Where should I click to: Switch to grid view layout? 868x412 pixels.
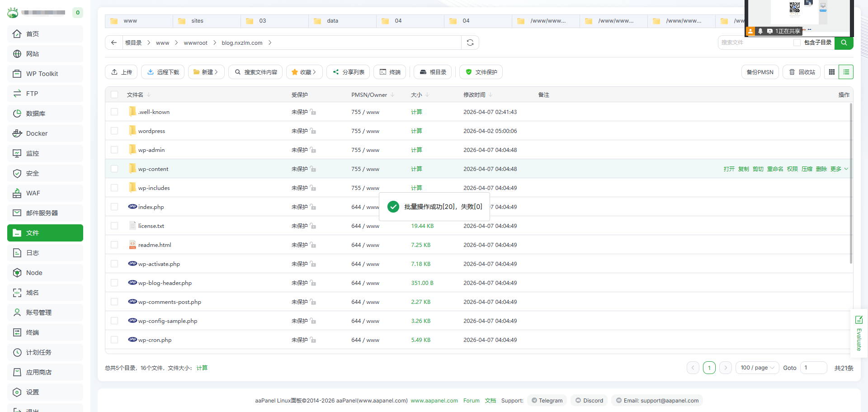click(x=831, y=72)
